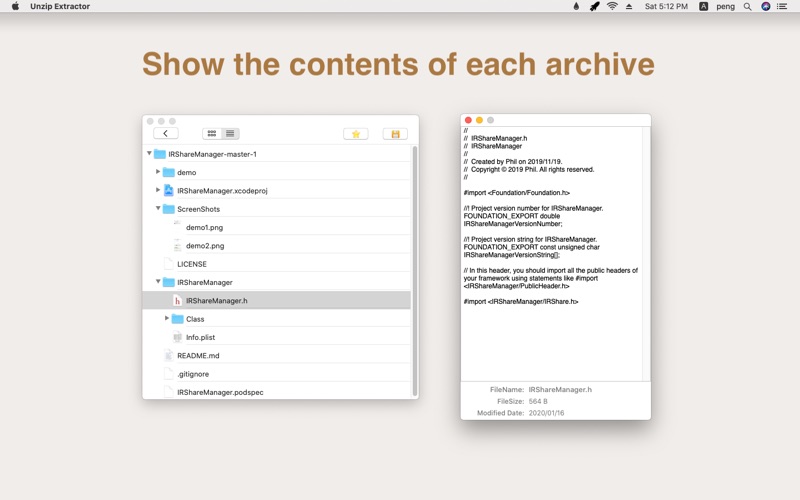Collapse the IRShareManager subfolder
The width and height of the screenshot is (800, 500).
[x=158, y=282]
